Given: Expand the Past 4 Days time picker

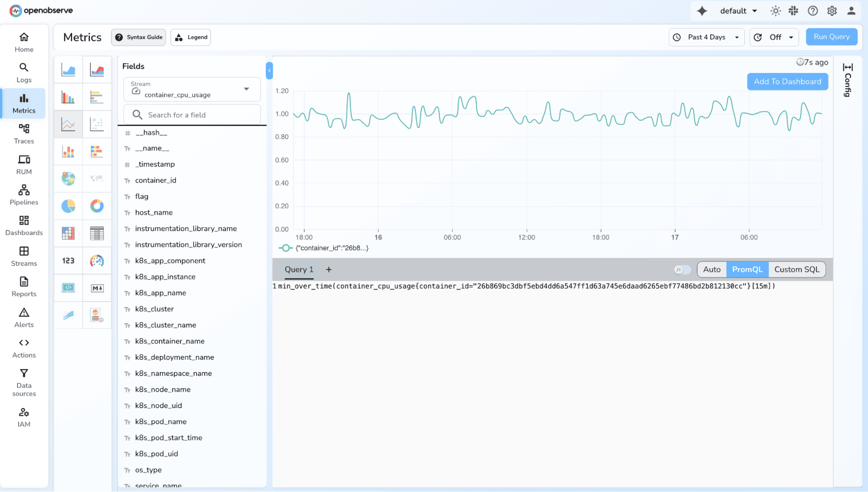Looking at the screenshot, I should [x=706, y=37].
